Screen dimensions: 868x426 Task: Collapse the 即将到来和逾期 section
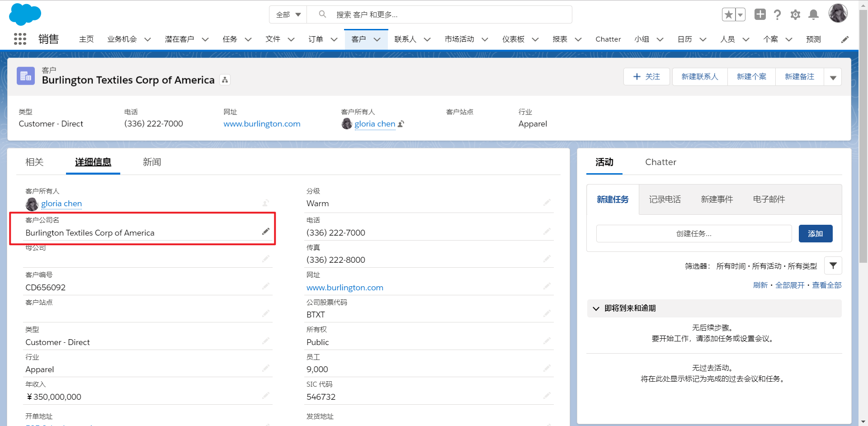(596, 308)
